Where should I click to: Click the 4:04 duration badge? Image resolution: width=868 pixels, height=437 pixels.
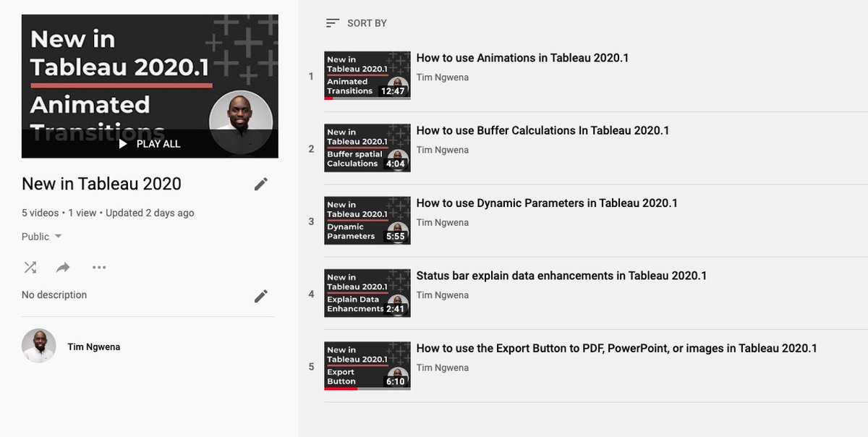[x=396, y=164]
